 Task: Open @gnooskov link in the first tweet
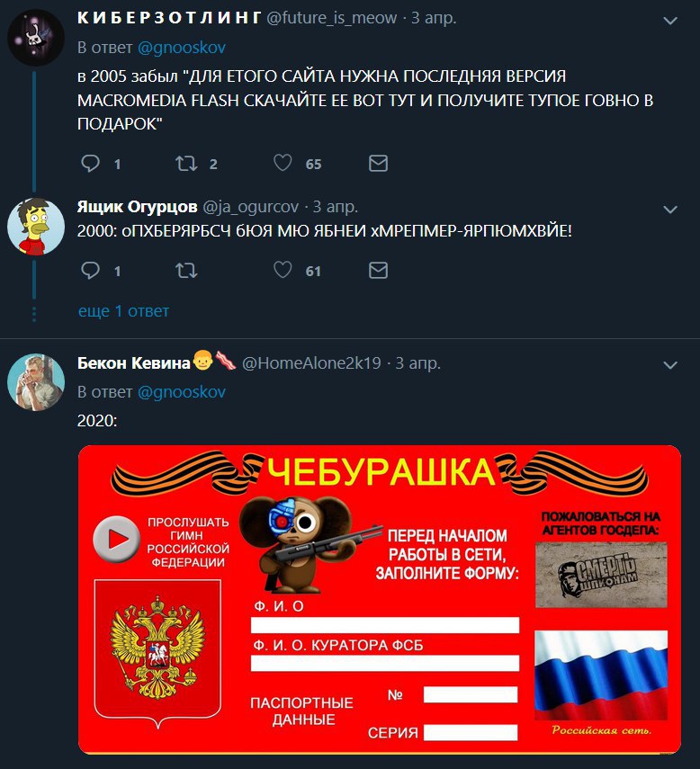(182, 48)
